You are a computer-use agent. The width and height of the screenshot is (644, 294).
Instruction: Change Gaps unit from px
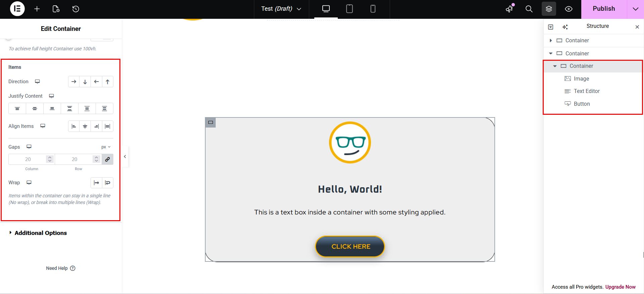coord(106,147)
